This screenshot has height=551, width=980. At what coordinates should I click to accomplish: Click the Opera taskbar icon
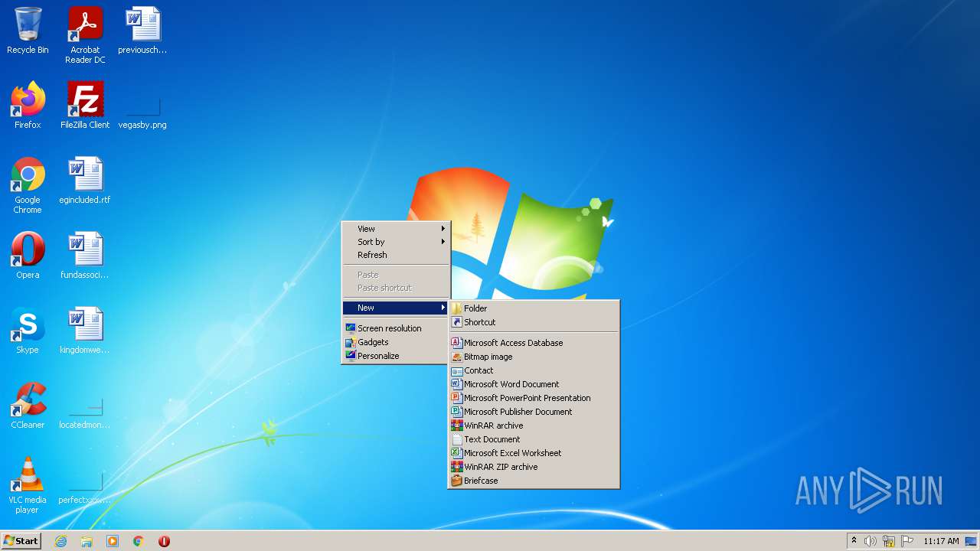point(164,541)
